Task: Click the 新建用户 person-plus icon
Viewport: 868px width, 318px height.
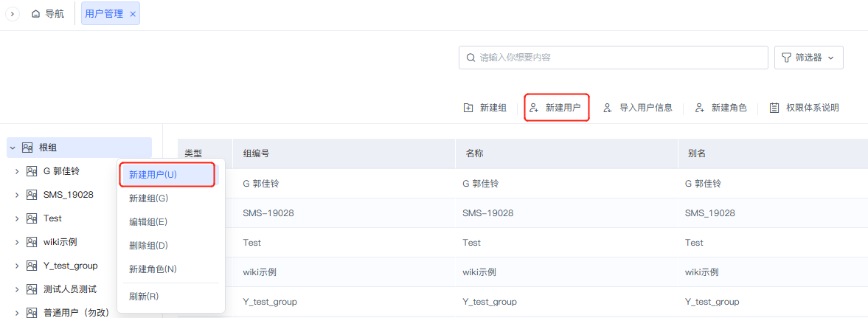Action: point(534,108)
